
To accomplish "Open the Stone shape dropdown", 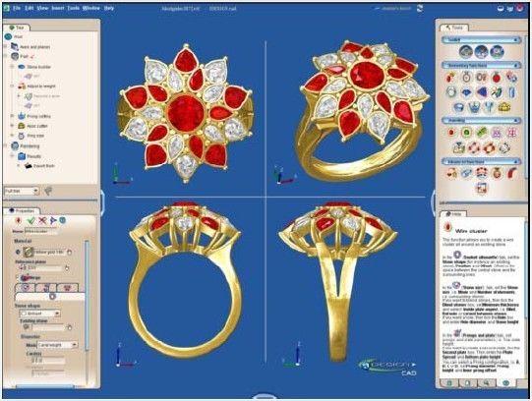I will 40,314.
